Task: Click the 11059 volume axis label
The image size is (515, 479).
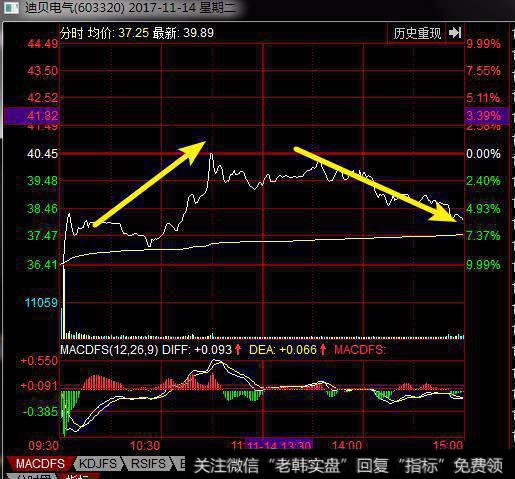Action: coord(41,303)
